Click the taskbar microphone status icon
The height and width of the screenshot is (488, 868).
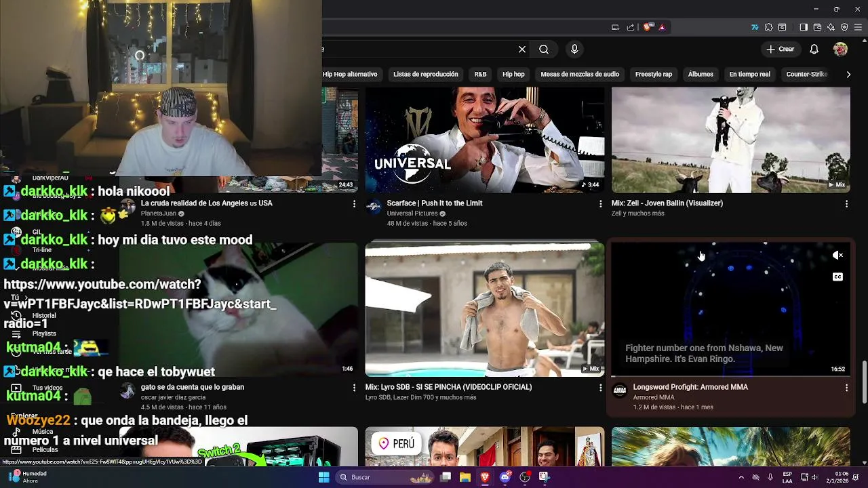point(770,477)
